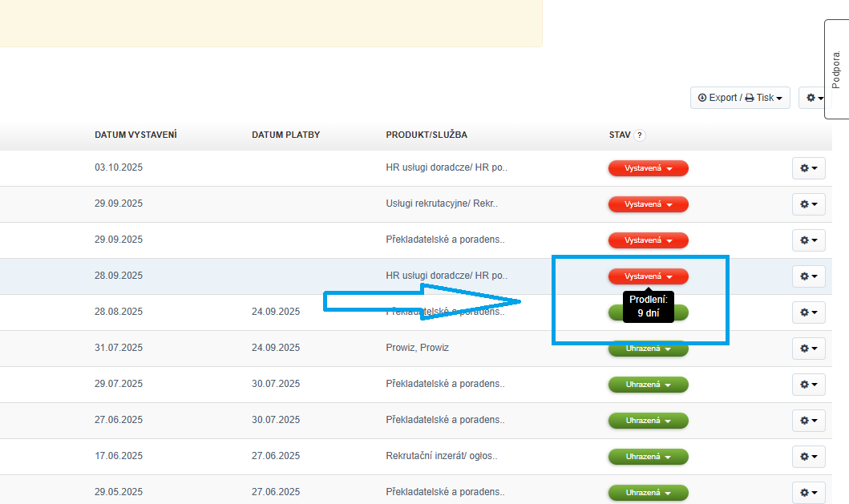Open gear menu for 29.07.2025 invoice
849x504 pixels.
808,385
